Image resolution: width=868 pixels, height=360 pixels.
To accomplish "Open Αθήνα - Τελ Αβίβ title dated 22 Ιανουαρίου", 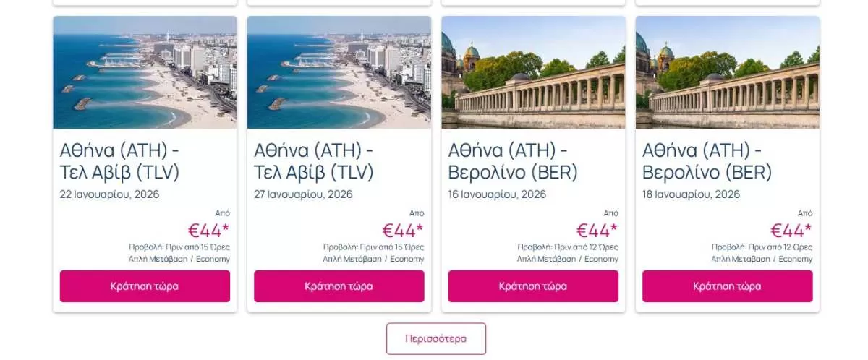I will 120,161.
